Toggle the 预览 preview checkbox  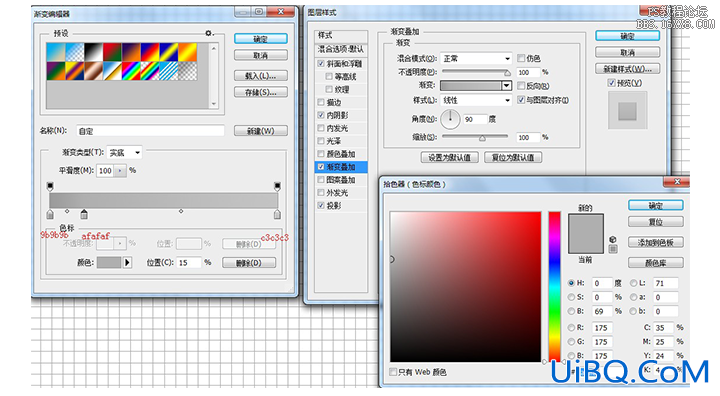(x=611, y=83)
